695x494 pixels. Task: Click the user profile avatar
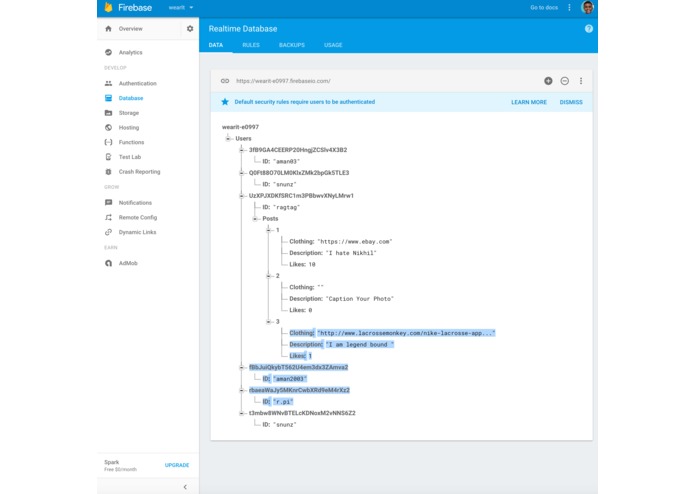click(588, 8)
